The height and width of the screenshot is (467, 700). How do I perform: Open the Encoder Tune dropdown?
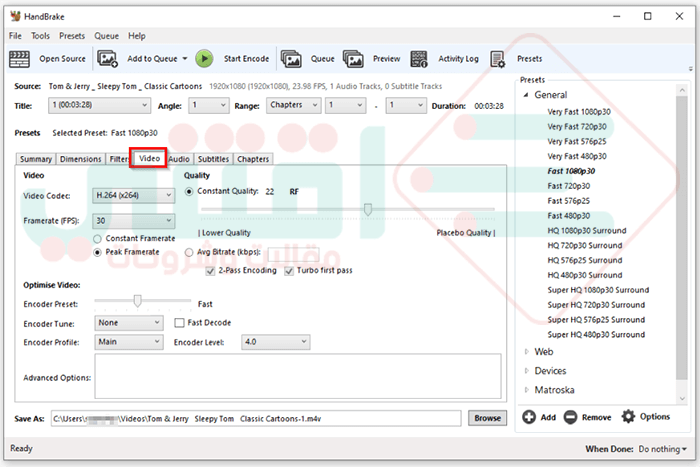[x=129, y=323]
